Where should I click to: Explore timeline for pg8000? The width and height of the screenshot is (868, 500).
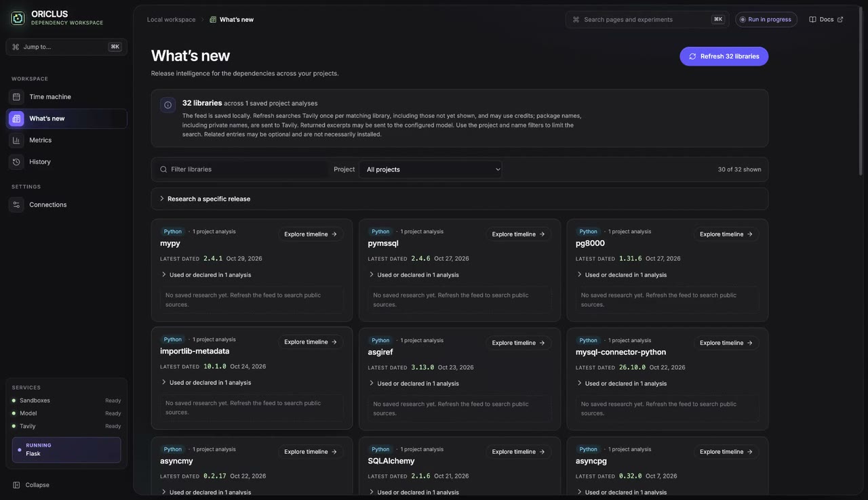point(726,234)
